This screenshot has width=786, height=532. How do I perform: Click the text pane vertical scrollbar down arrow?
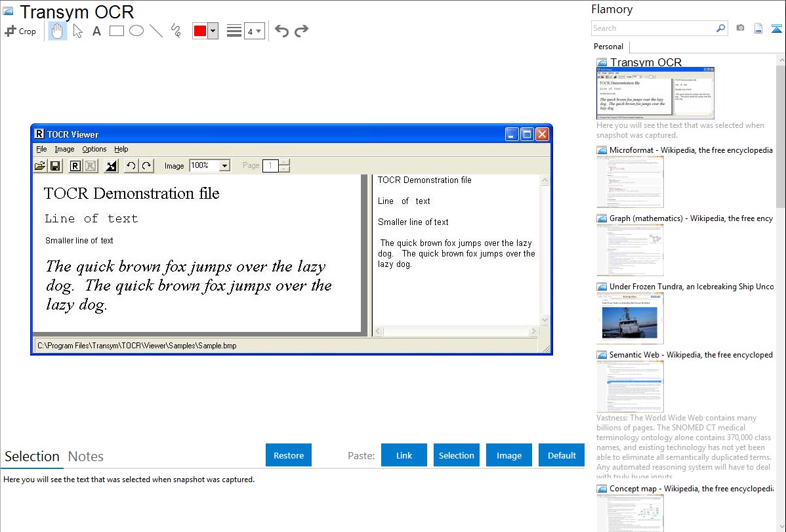point(545,320)
